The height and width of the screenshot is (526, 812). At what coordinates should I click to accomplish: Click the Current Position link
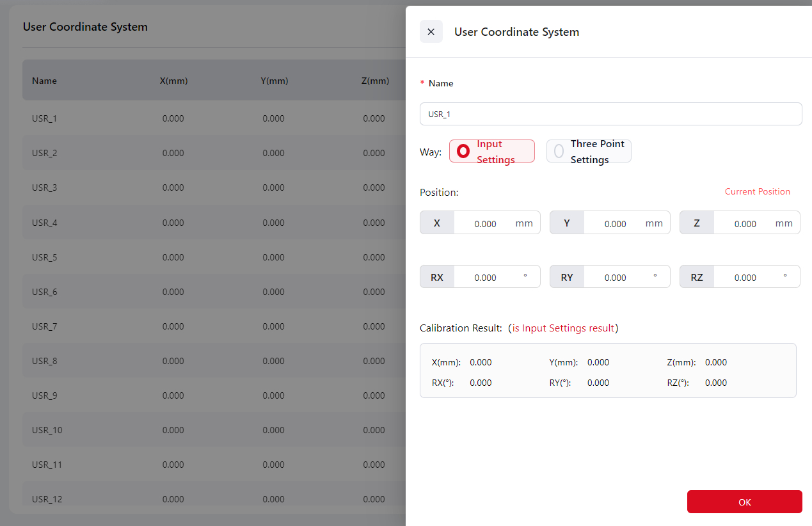(x=757, y=191)
